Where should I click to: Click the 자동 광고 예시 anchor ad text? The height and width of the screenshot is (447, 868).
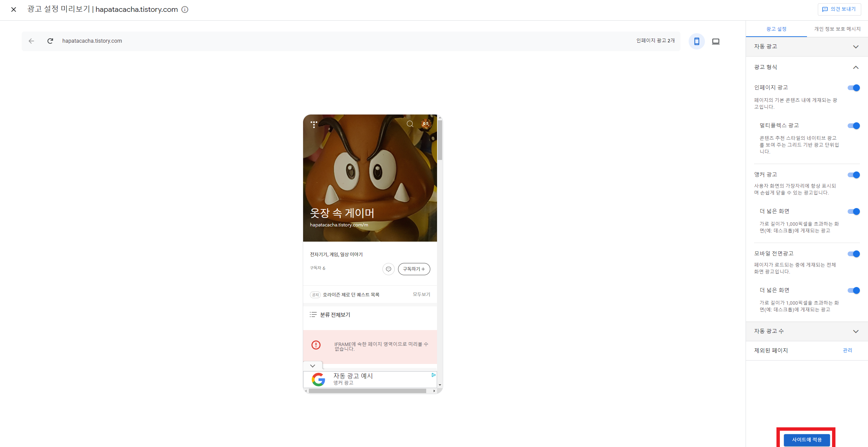pyautogui.click(x=353, y=376)
